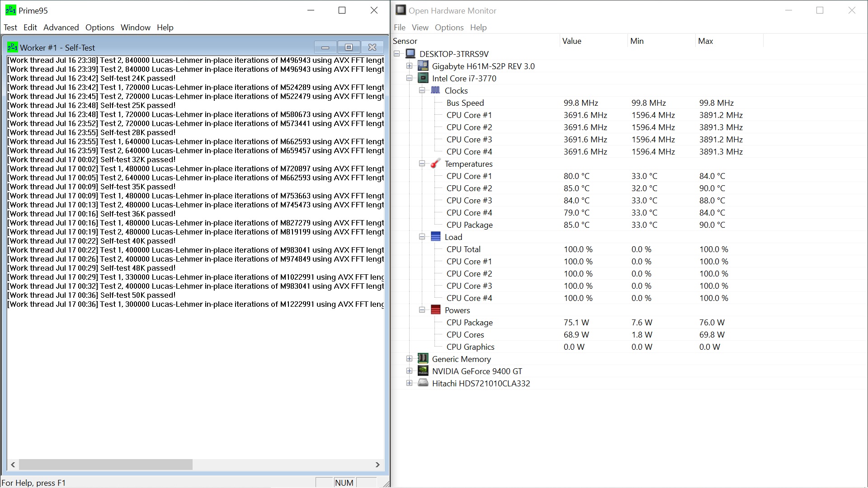Open Prime95 Options menu
This screenshot has height=488, width=868.
(x=99, y=28)
